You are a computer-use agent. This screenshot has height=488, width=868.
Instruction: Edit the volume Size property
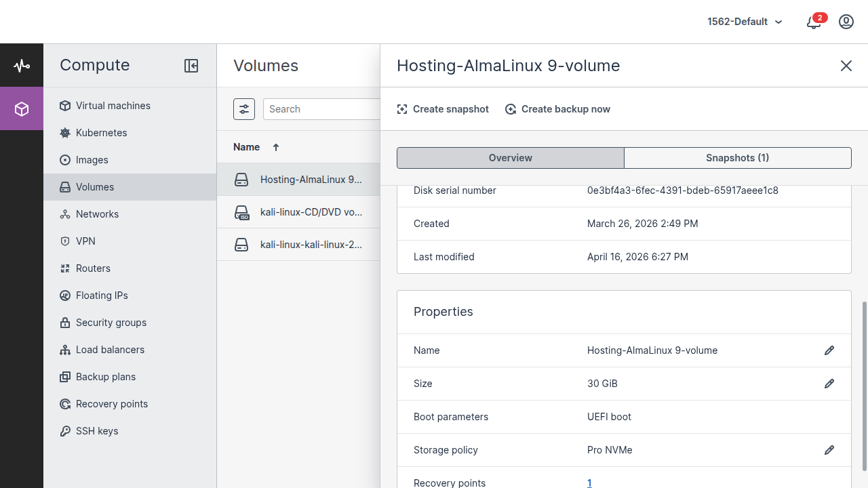point(829,384)
